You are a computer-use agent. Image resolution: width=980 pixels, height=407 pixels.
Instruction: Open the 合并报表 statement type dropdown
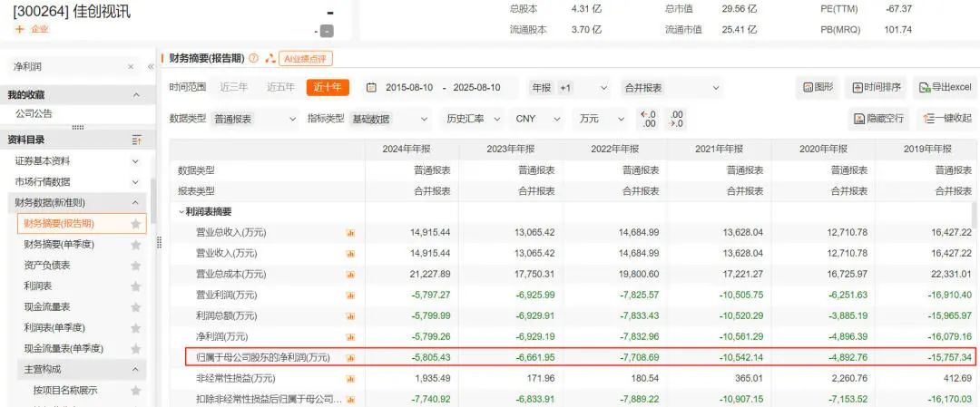click(x=671, y=87)
